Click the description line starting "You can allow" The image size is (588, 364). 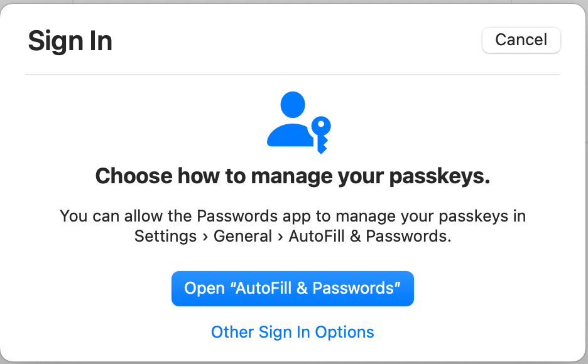tap(292, 217)
